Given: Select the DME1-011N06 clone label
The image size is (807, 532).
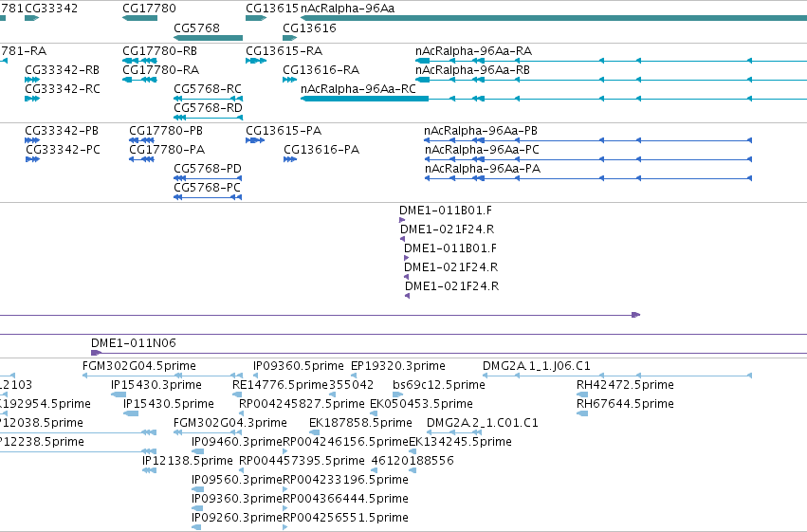Looking at the screenshot, I should pos(134,343).
